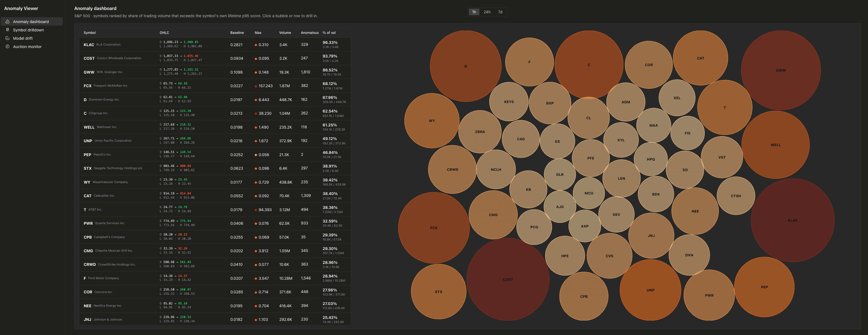Click the KLAC bubble in chart
The image size is (868, 335).
(793, 220)
